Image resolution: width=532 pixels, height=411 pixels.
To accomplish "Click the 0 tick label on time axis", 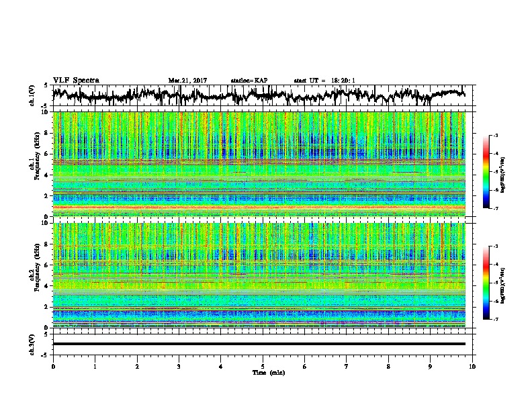I will 53,367.
